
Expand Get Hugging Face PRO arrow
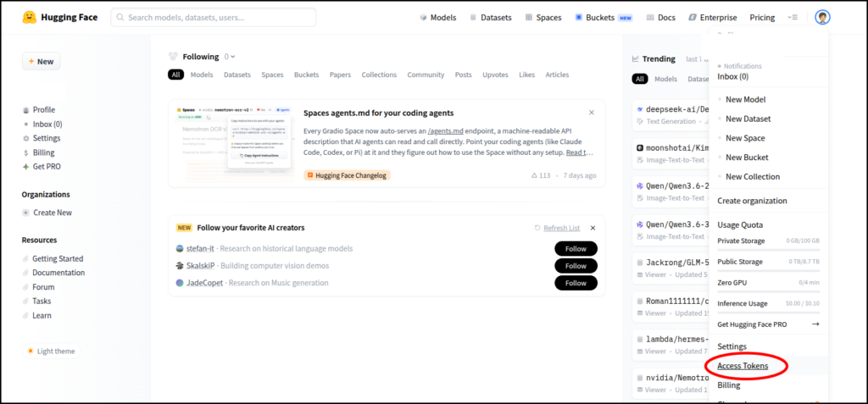click(815, 324)
